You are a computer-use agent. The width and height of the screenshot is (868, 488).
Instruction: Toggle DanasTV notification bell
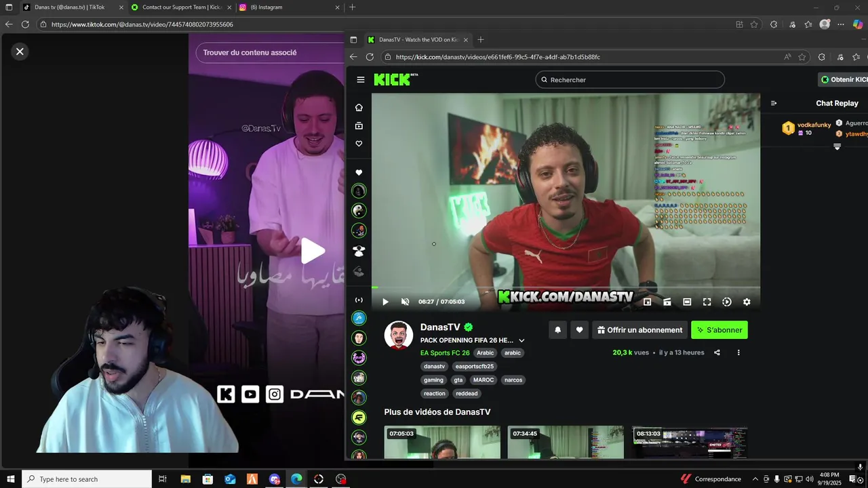557,330
